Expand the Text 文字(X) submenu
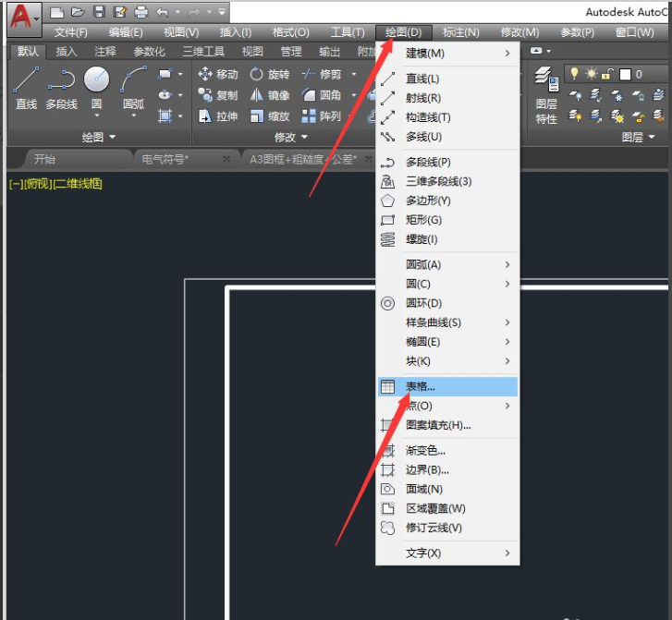This screenshot has height=620, width=672. tap(448, 553)
